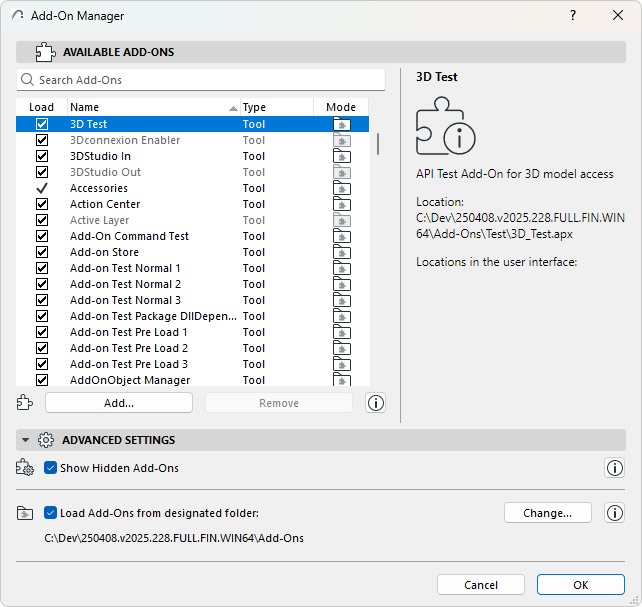Click mode icon for Add-on Test Pre Load 2
Viewport: 642px width, 607px height.
[x=342, y=348]
